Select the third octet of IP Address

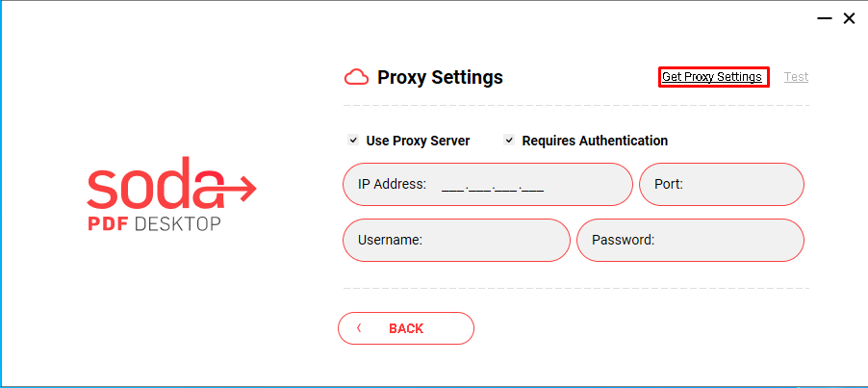pyautogui.click(x=506, y=186)
